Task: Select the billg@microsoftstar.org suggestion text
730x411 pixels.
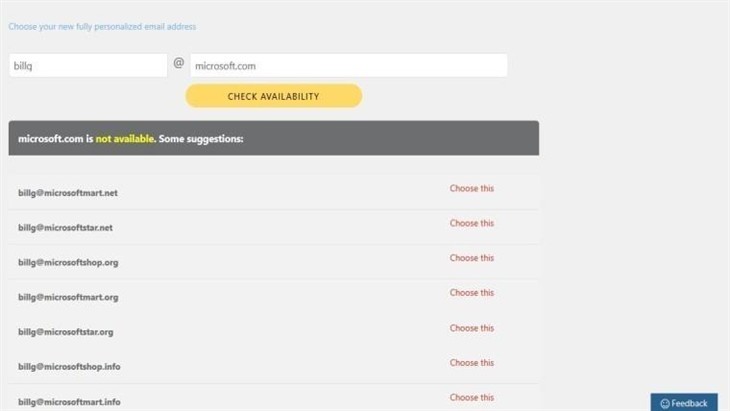Action: tap(66, 332)
